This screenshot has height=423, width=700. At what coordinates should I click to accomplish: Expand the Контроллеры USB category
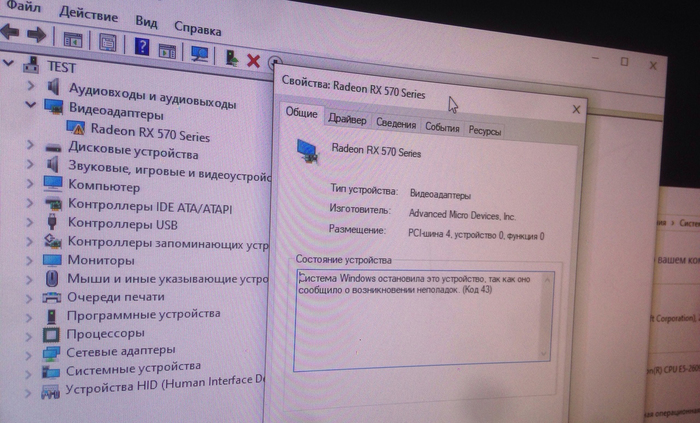pyautogui.click(x=30, y=222)
